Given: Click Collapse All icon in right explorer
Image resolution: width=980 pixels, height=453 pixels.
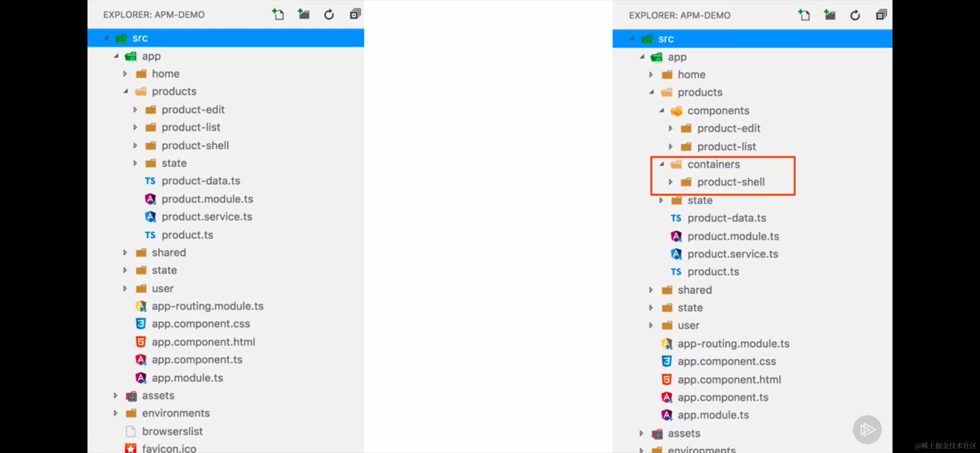Looking at the screenshot, I should pos(881,15).
